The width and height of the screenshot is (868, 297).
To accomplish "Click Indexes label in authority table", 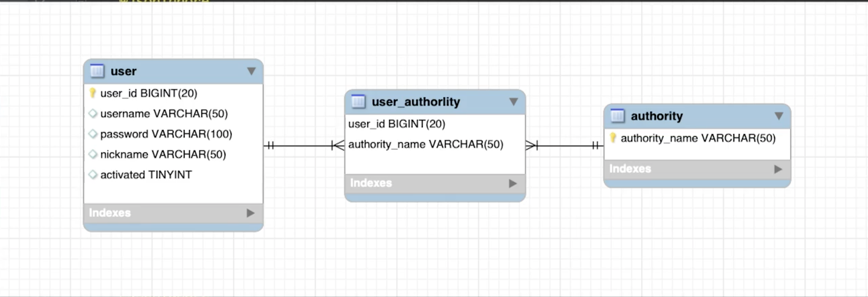I will coord(630,169).
